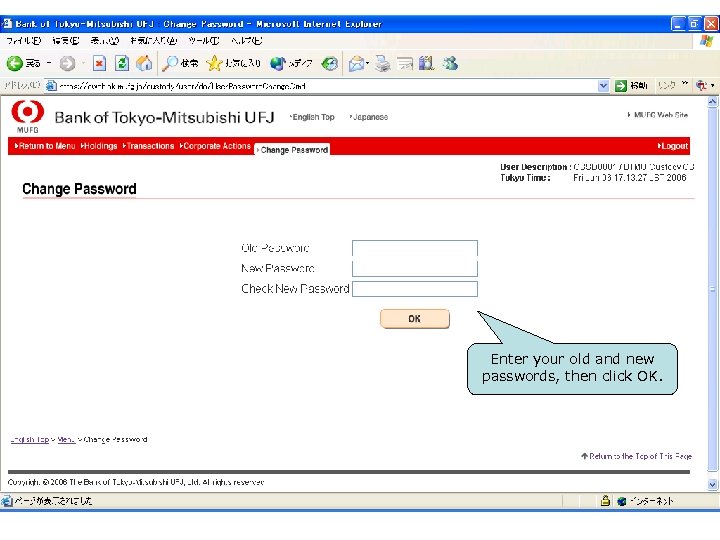
Task: Click the Menu breadcrumb link
Action: tap(66, 439)
